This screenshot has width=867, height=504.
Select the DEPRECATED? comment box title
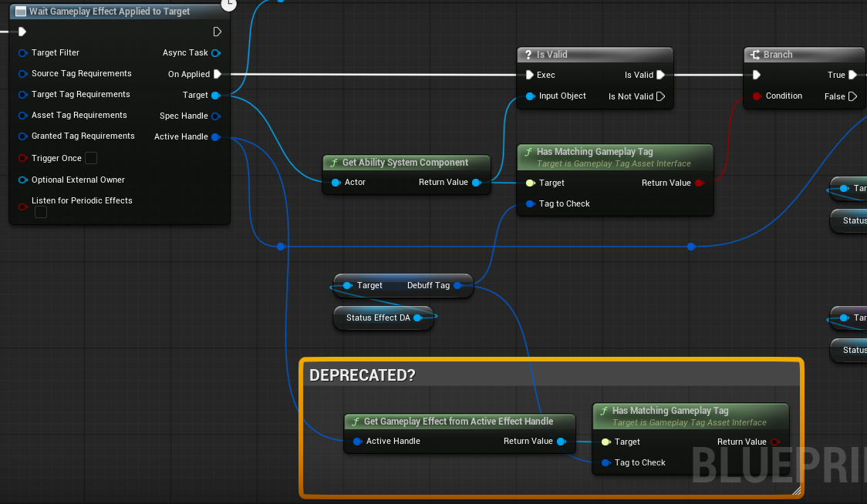[x=363, y=375]
